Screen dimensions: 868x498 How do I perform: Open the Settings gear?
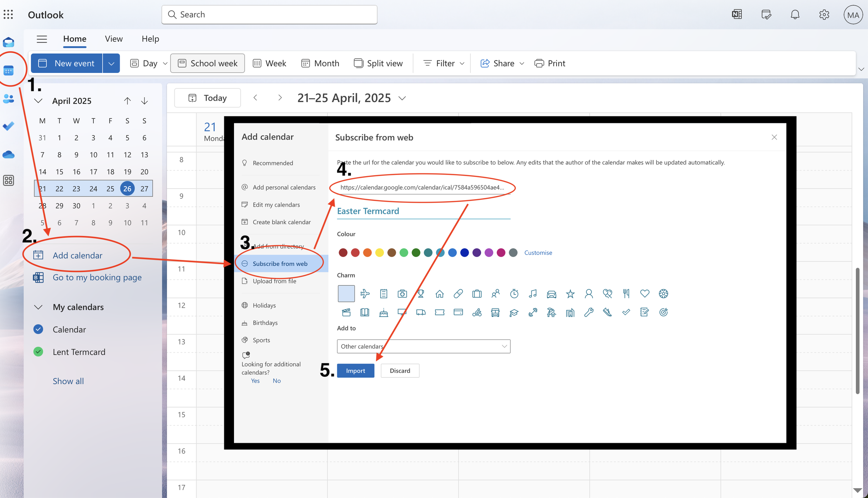click(824, 15)
